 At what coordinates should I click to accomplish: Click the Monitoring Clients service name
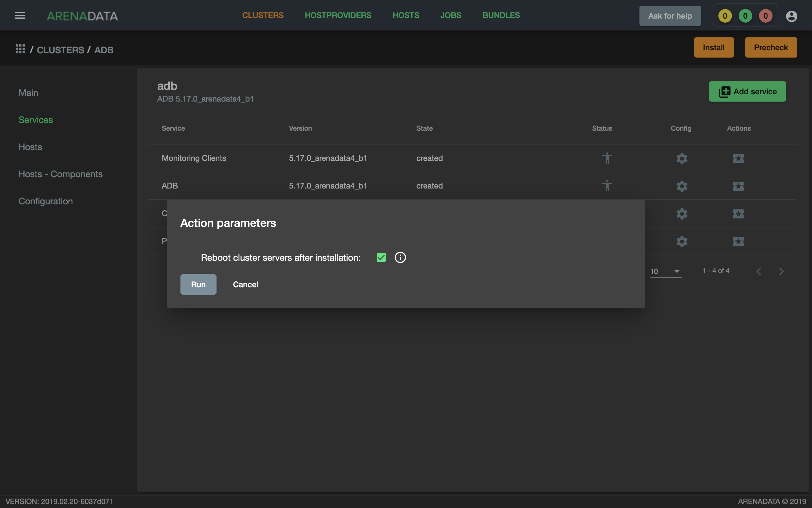pyautogui.click(x=194, y=158)
